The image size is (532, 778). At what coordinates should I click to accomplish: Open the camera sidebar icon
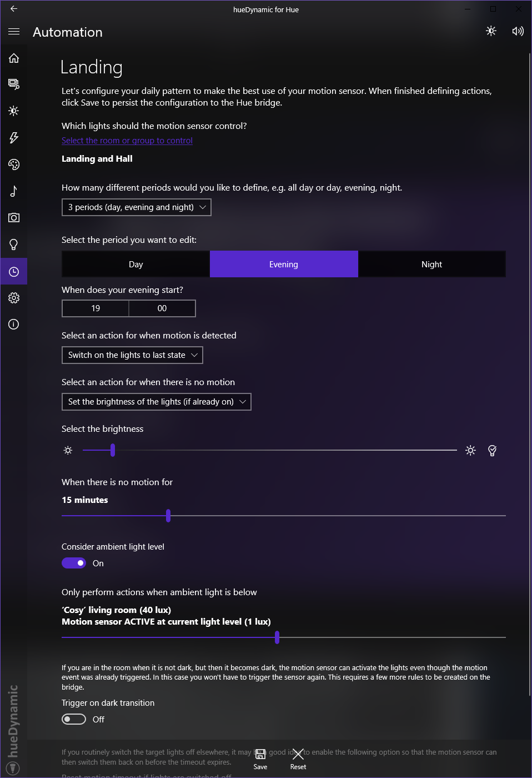point(14,218)
